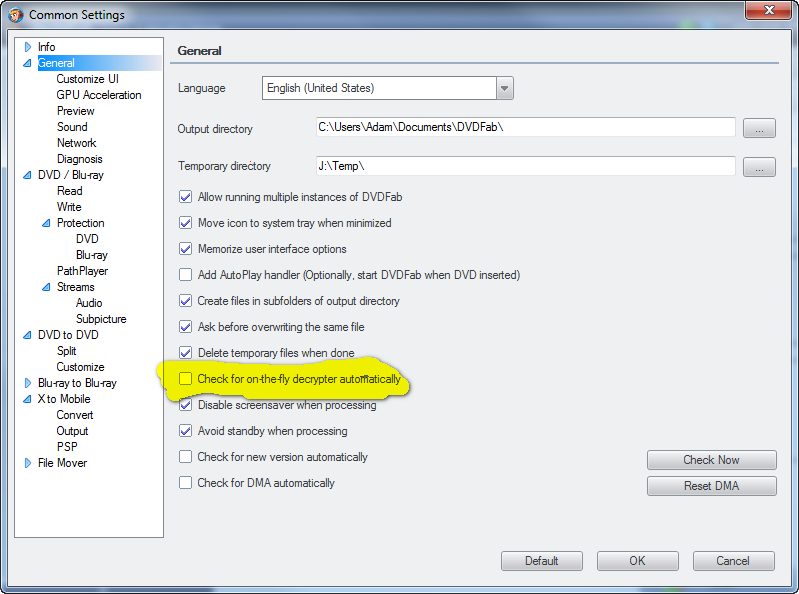The width and height of the screenshot is (799, 594).
Task: Toggle Move icon to system tray when minimized
Action: (x=185, y=223)
